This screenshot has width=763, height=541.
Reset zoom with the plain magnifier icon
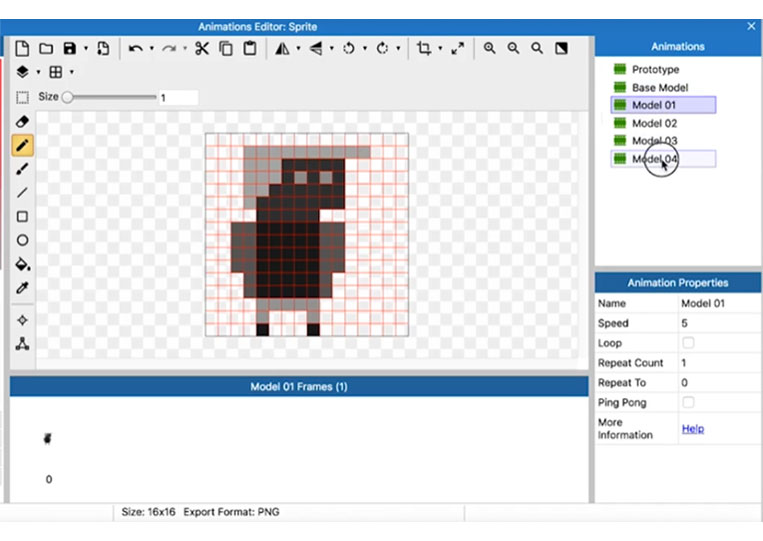(x=537, y=48)
